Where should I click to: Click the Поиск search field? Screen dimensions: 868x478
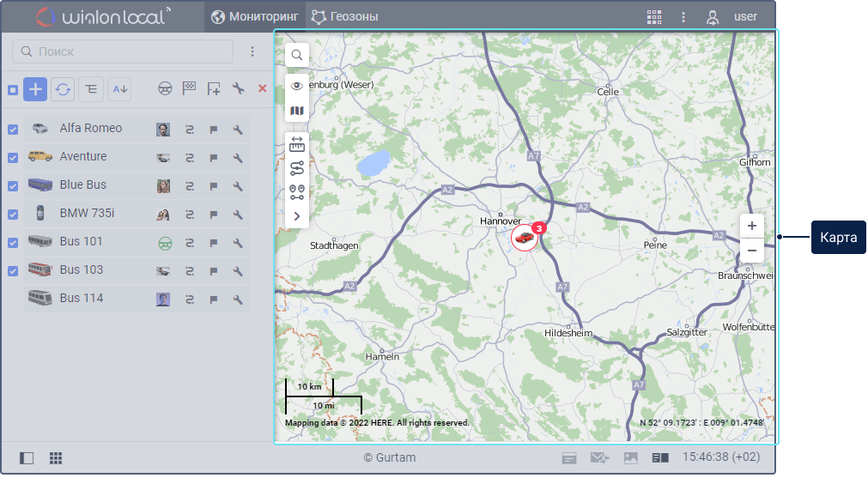122,51
